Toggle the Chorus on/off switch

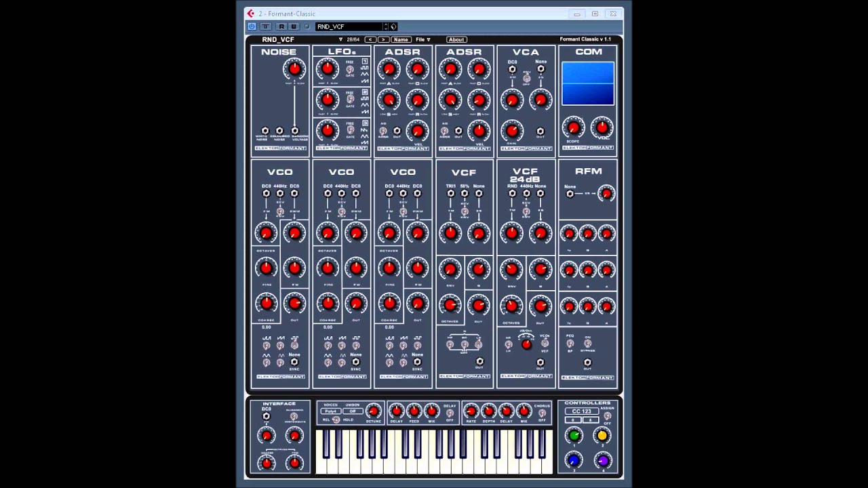click(x=542, y=413)
